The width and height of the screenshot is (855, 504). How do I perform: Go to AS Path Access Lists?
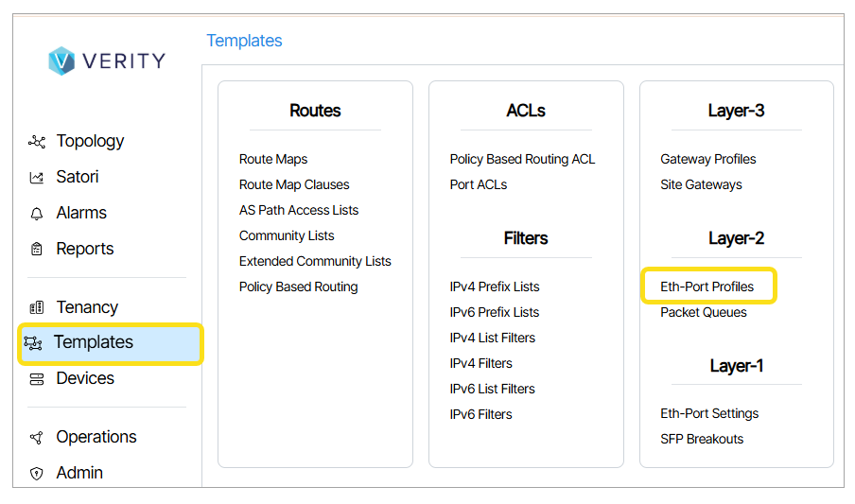[299, 210]
